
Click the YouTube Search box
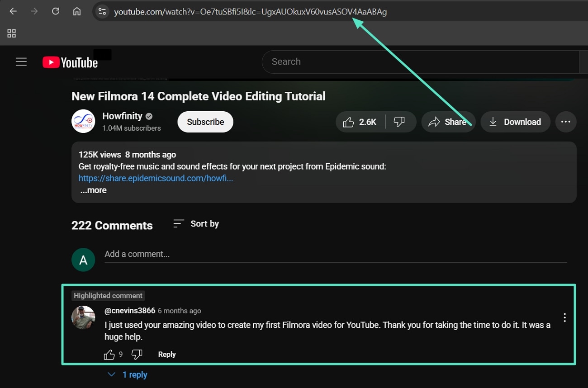click(x=421, y=62)
